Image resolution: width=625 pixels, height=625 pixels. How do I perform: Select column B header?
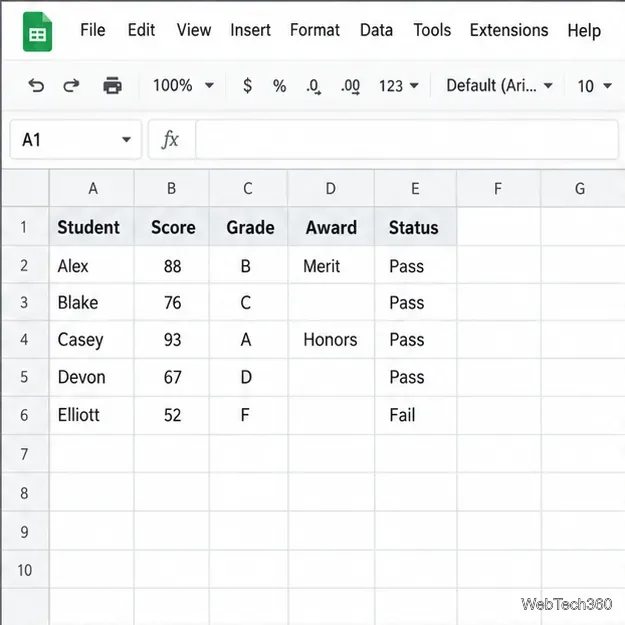(x=171, y=188)
